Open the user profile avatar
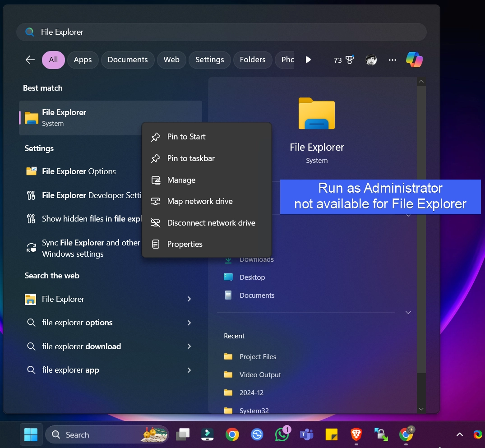 371,60
